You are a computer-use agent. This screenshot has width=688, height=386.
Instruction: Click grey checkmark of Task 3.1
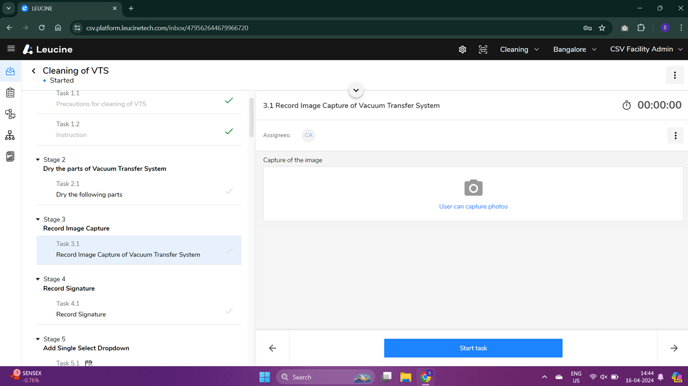[x=229, y=251]
